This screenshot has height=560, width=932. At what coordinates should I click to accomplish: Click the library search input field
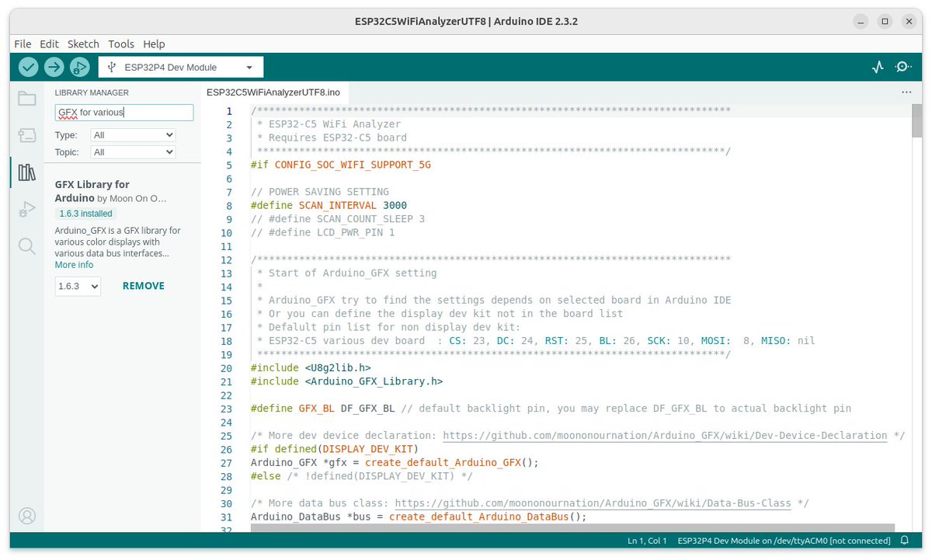[123, 112]
